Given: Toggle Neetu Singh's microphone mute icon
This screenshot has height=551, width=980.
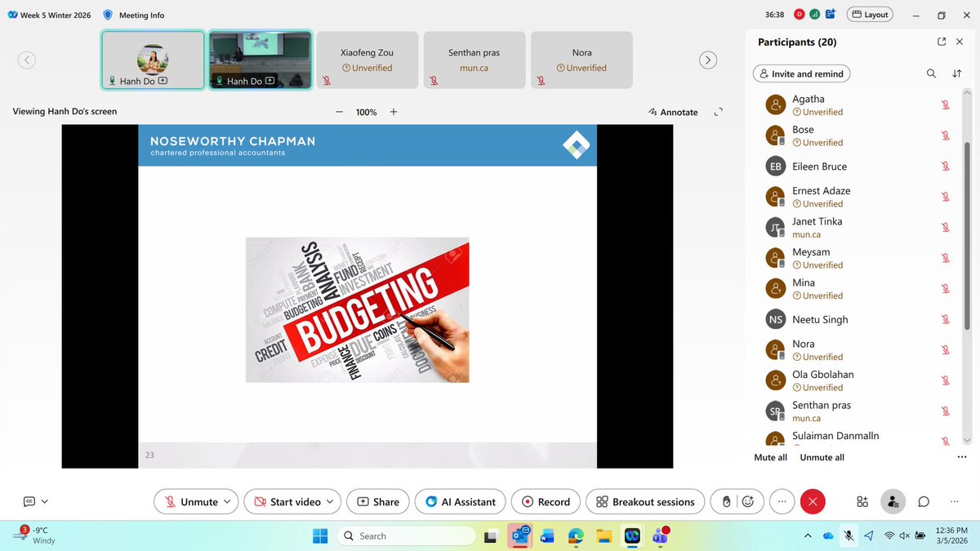Looking at the screenshot, I should 945,319.
